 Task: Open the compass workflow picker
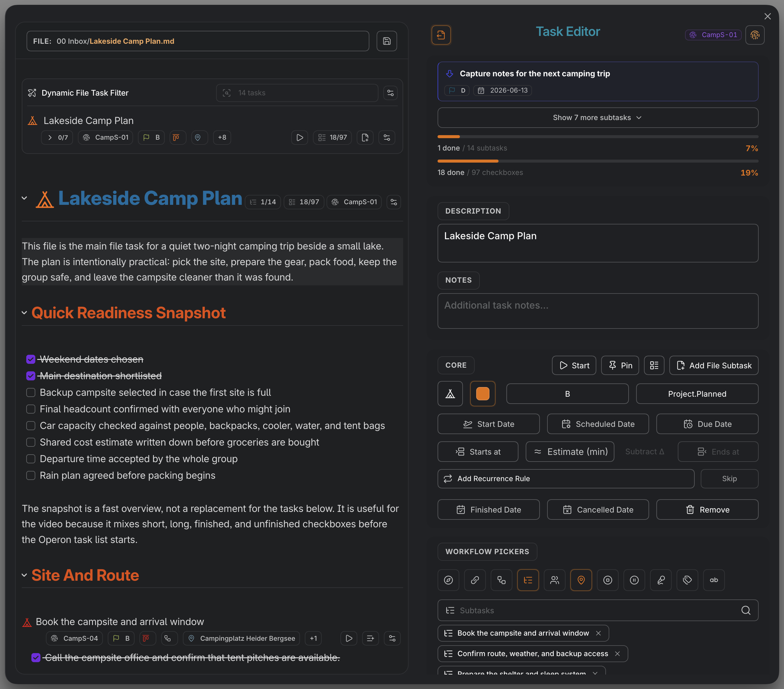448,580
